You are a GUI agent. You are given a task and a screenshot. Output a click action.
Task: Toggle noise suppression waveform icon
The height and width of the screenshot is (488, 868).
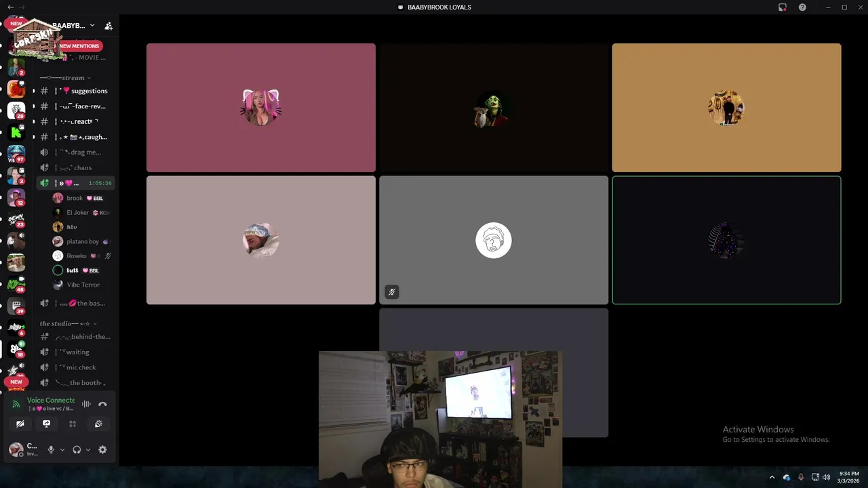click(86, 404)
